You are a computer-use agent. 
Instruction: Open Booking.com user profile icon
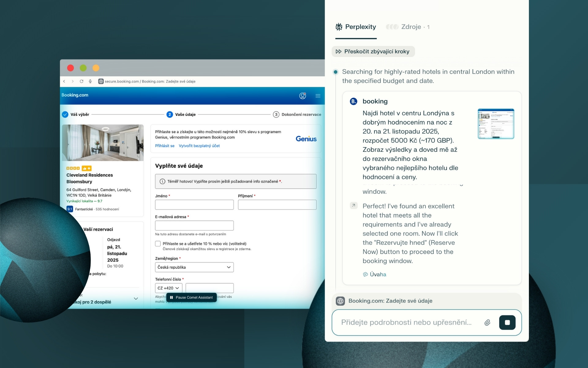[303, 96]
